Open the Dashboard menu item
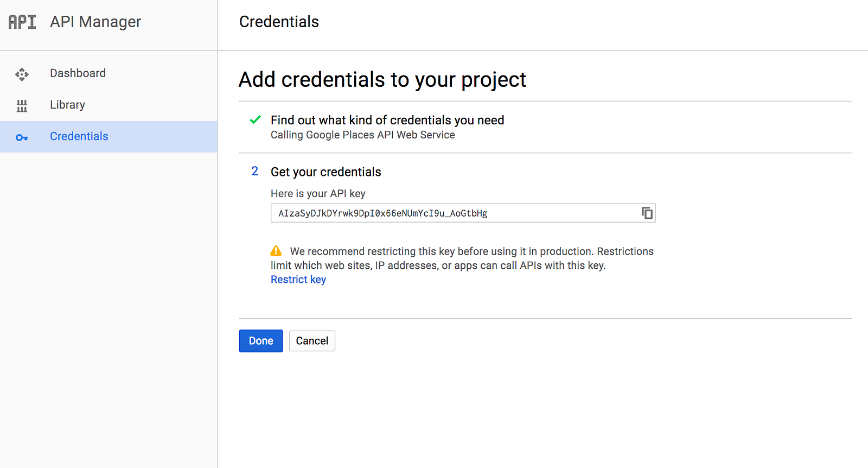The image size is (868, 468). point(78,73)
